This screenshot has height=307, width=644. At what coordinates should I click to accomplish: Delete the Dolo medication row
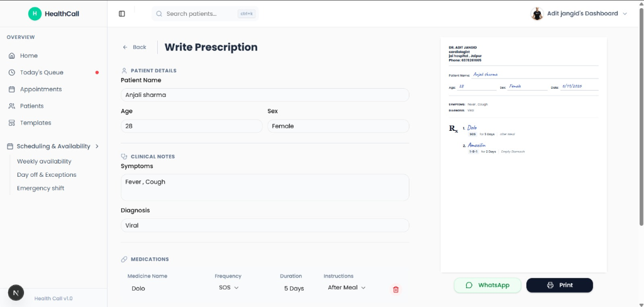[396, 289]
